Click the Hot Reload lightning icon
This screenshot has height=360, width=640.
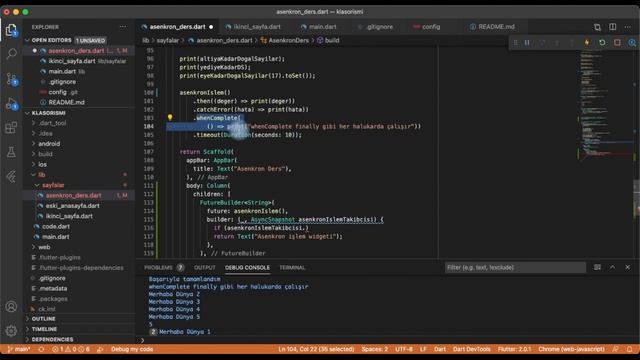(587, 42)
